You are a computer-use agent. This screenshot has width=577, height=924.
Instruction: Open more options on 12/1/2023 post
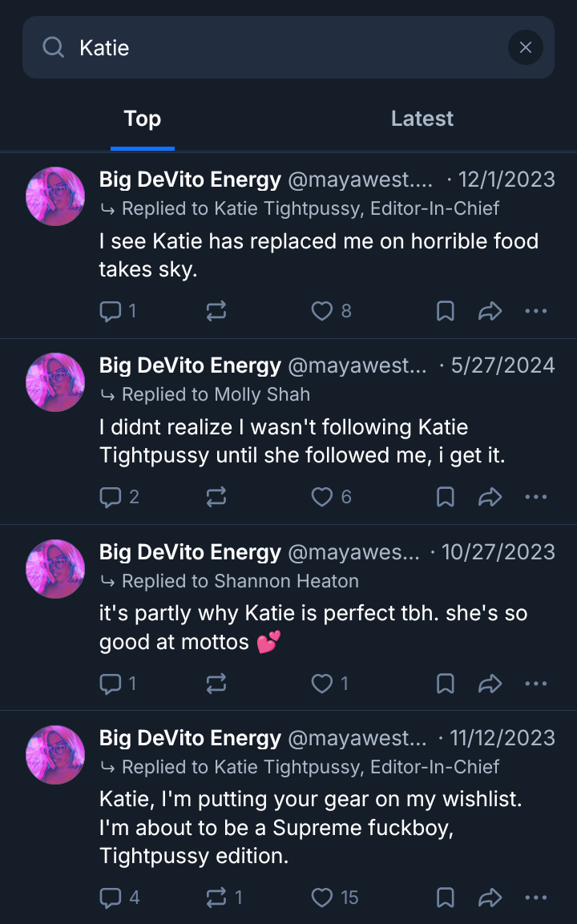pos(535,311)
